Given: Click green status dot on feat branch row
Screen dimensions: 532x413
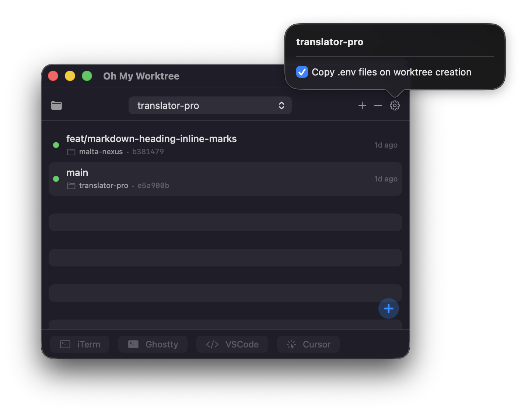Looking at the screenshot, I should coord(56,145).
